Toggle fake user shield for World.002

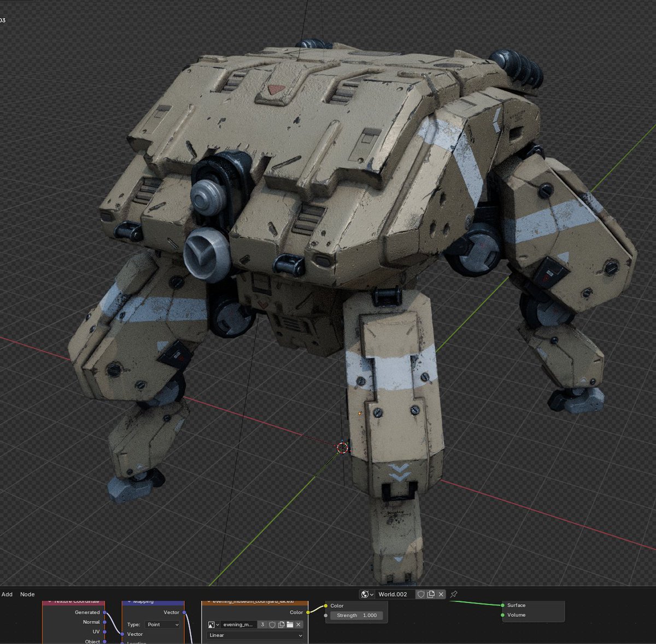(421, 594)
